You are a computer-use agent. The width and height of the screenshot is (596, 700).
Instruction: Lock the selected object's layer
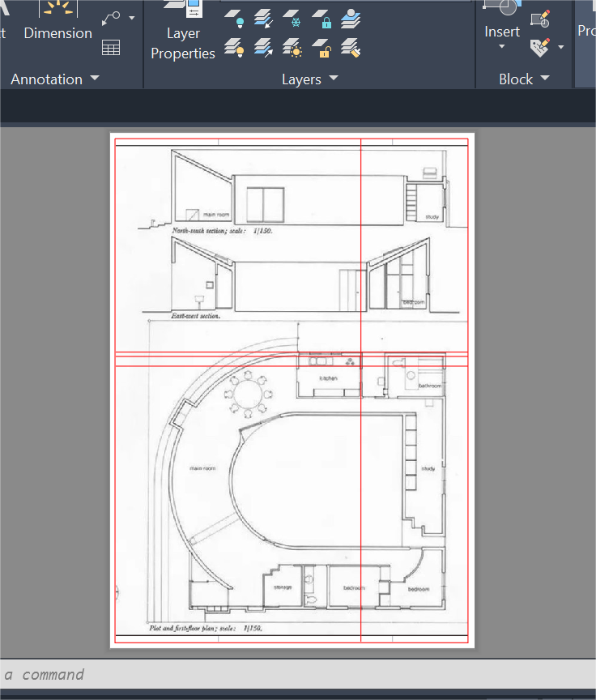click(321, 19)
